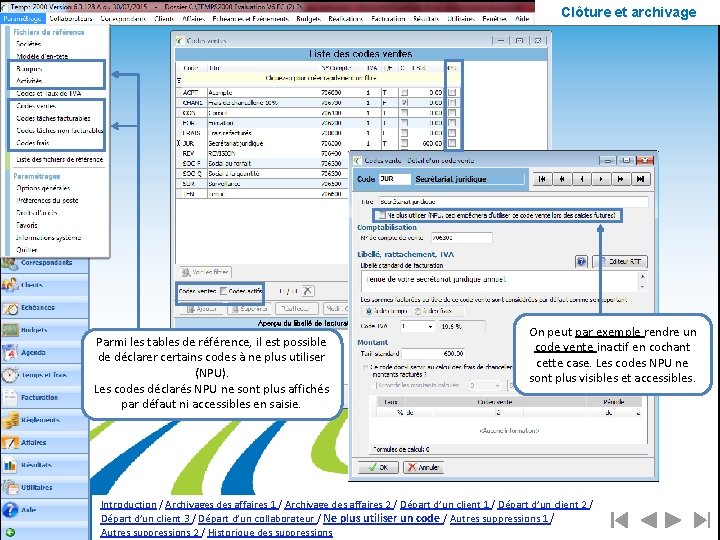Go to previous record with single left arrow

pos(582,179)
